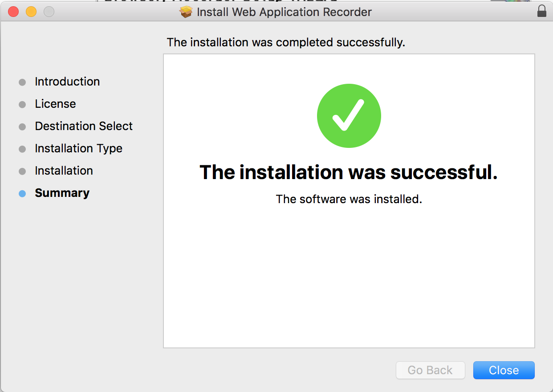Click the blue bullet beside Summary
This screenshot has height=392, width=553.
(x=22, y=194)
